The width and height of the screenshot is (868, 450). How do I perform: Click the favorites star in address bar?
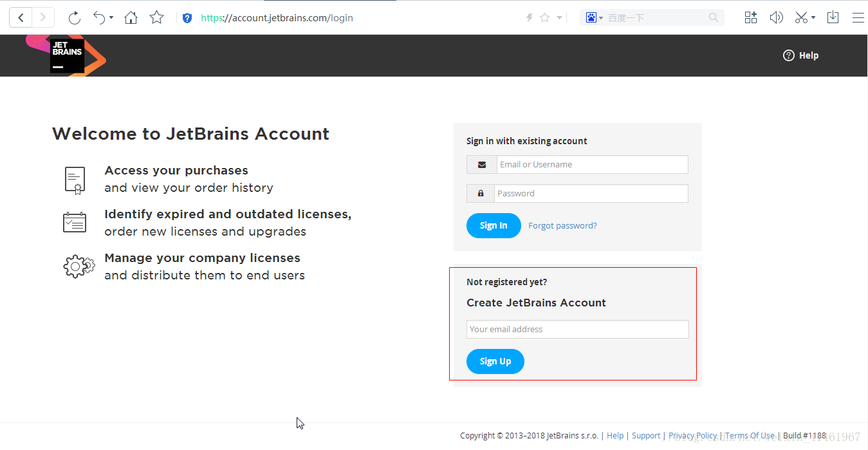tap(544, 18)
